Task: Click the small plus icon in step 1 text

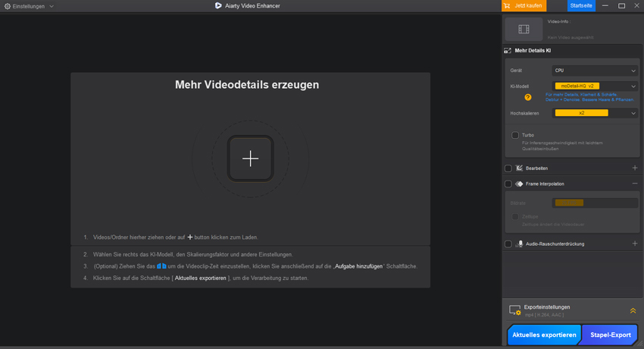Action: (x=189, y=237)
